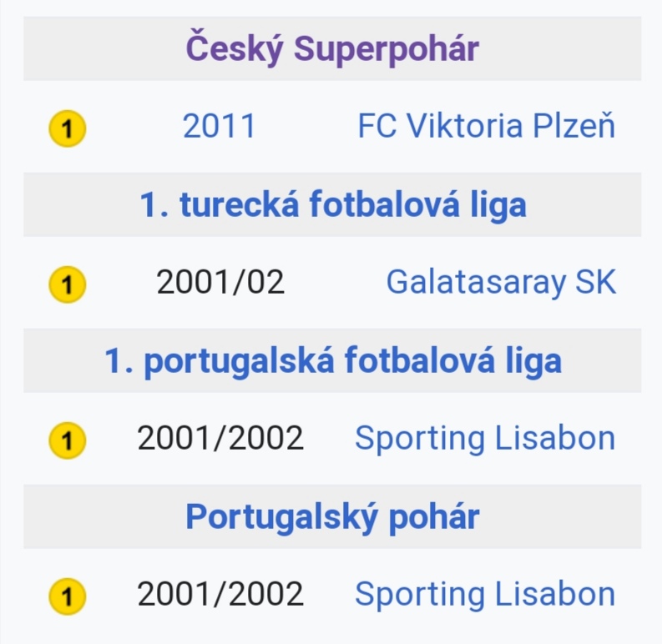662x644 pixels.
Task: Click the gray Portugalský pohár header bar
Action: (332, 516)
